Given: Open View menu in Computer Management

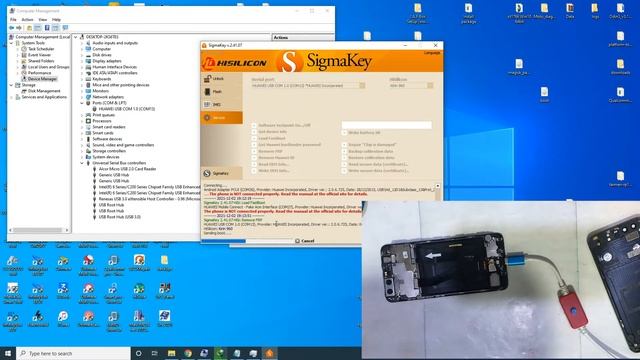Looking at the screenshot, I should click(x=42, y=20).
